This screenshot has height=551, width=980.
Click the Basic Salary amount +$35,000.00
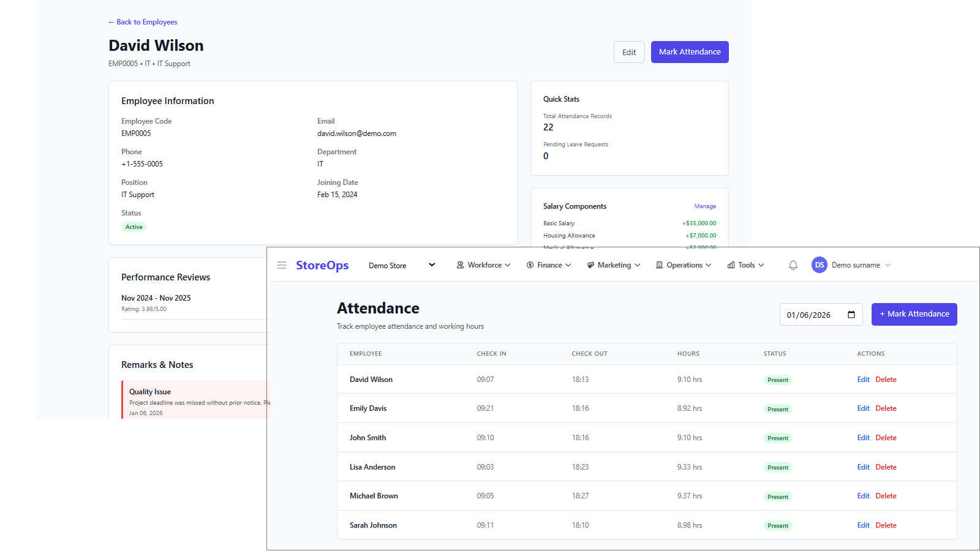(x=699, y=223)
